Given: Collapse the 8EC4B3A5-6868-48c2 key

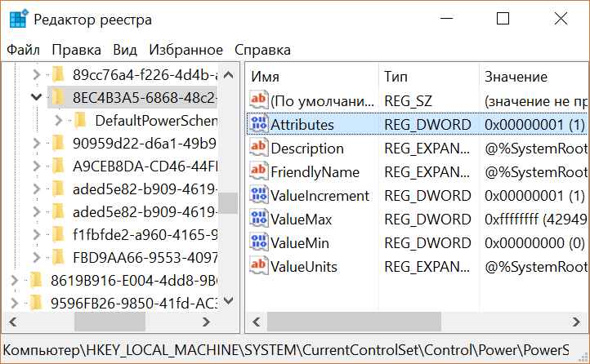Looking at the screenshot, I should tap(36, 97).
